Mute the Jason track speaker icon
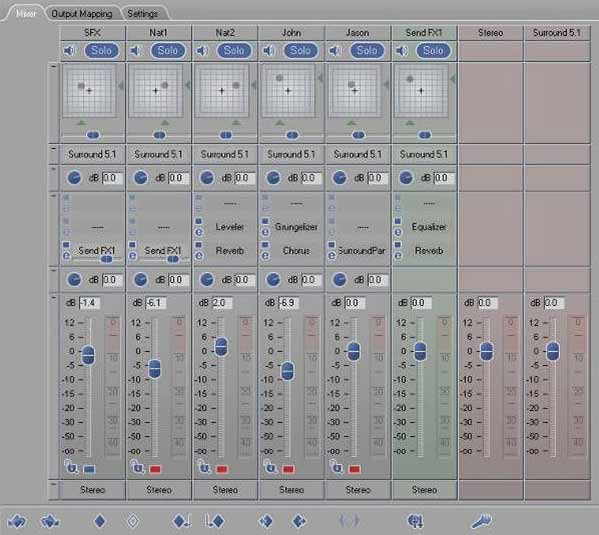The image size is (599, 535). [x=335, y=50]
